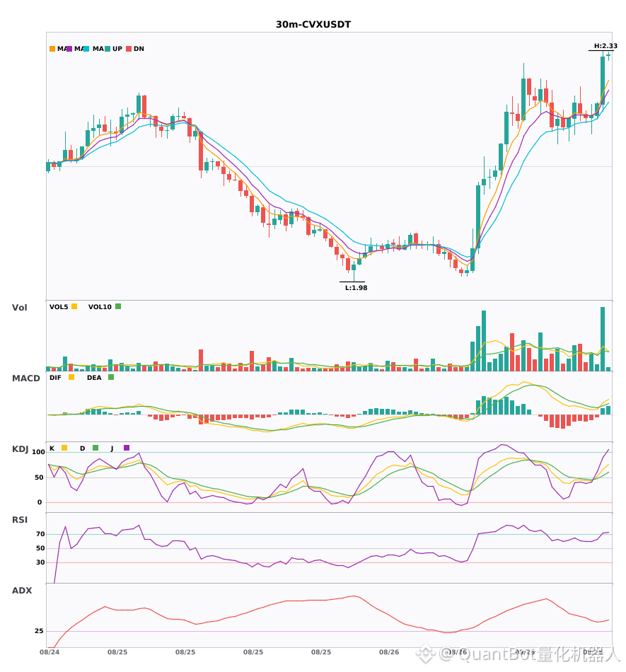The width and height of the screenshot is (626, 672).
Task: Click the 25 axis value in ADX panel
Action: click(x=39, y=631)
